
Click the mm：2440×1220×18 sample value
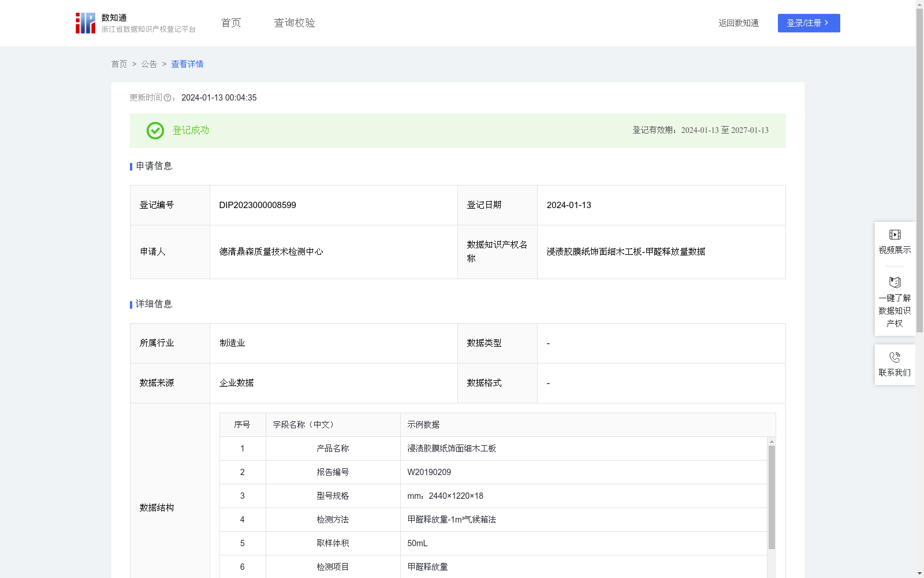coord(445,496)
